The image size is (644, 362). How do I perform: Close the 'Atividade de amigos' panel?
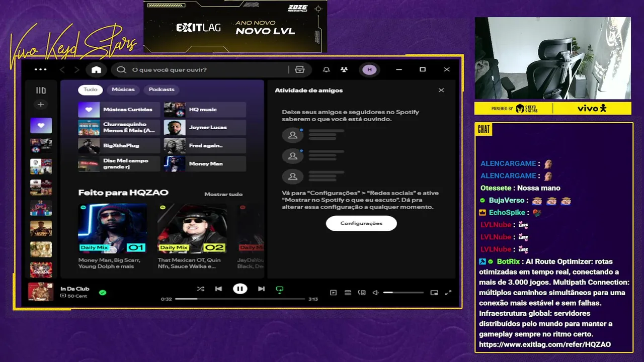click(441, 90)
